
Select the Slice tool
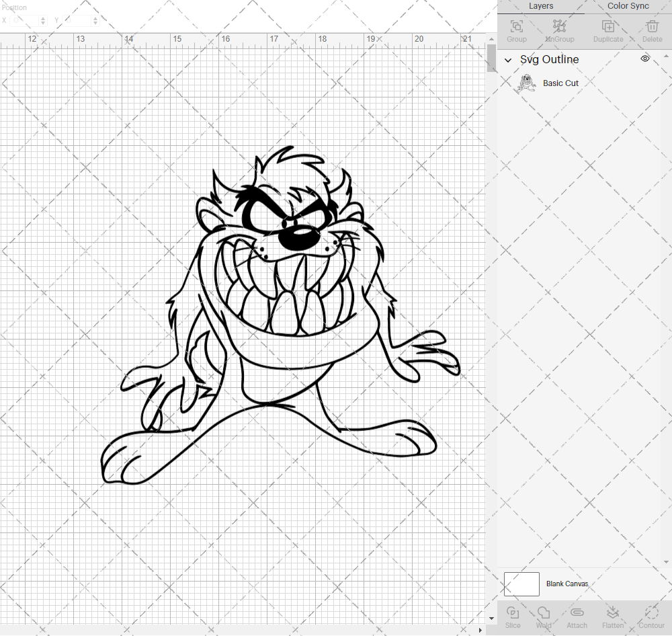coord(513,617)
